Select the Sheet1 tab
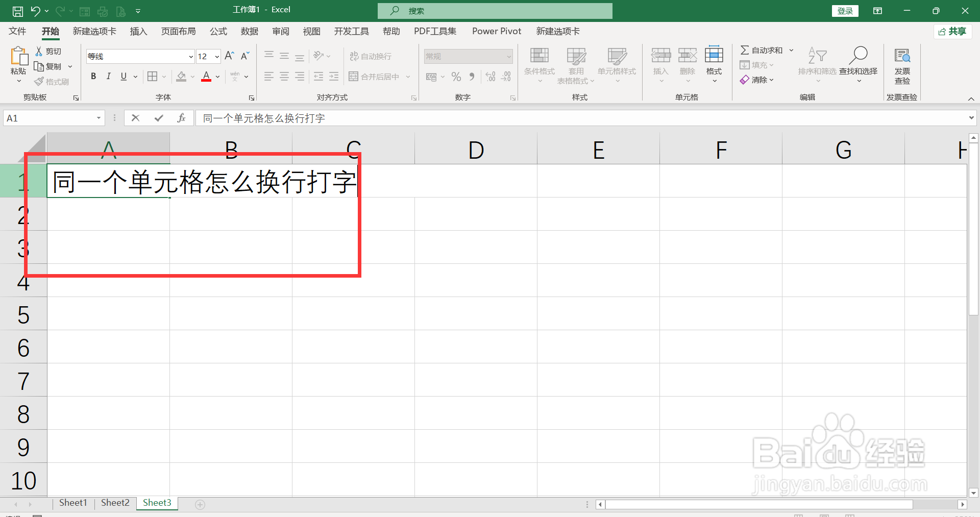This screenshot has height=517, width=980. pyautogui.click(x=73, y=503)
